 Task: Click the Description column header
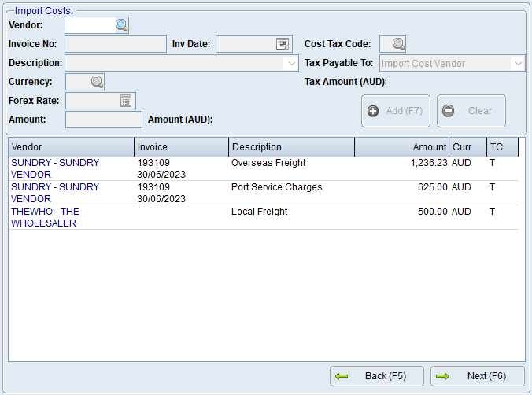pyautogui.click(x=291, y=147)
